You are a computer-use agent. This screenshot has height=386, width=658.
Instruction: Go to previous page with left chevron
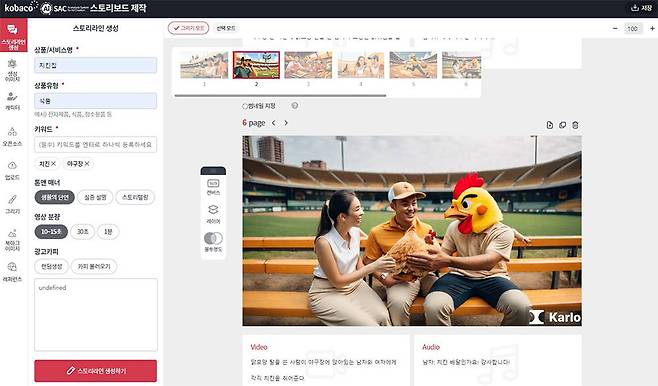point(274,123)
